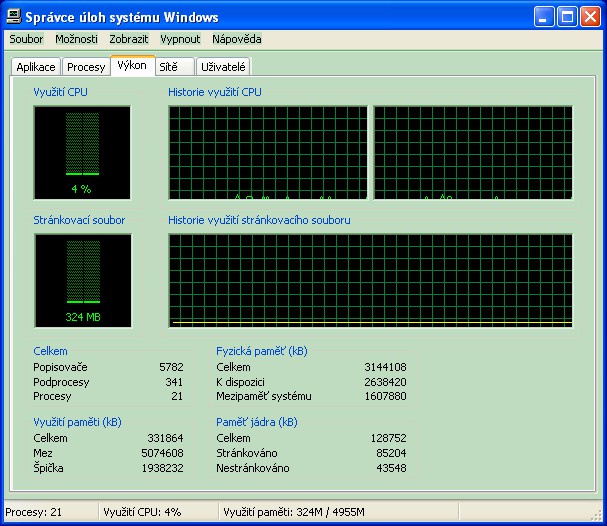Maximize the Task Manager window
The width and height of the screenshot is (607, 526).
pos(568,17)
